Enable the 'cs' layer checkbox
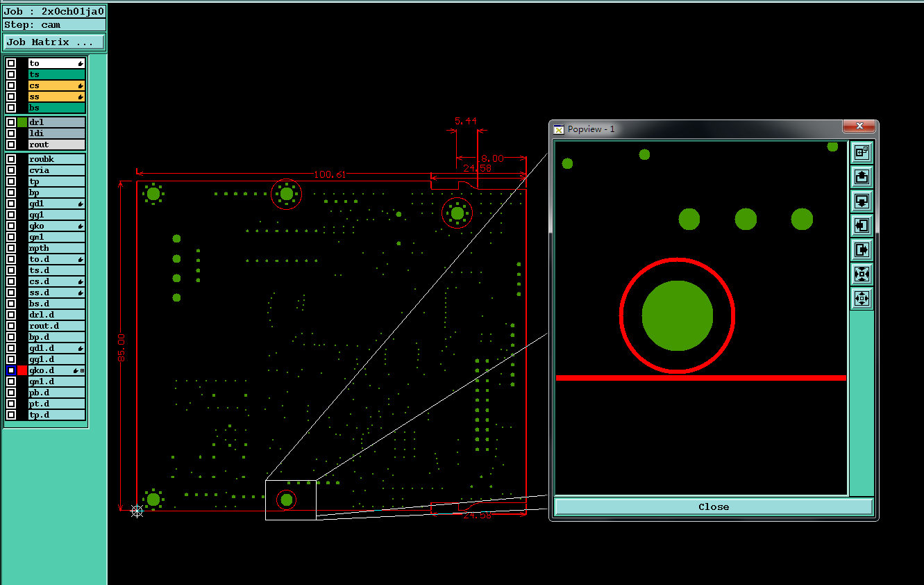 coord(11,85)
